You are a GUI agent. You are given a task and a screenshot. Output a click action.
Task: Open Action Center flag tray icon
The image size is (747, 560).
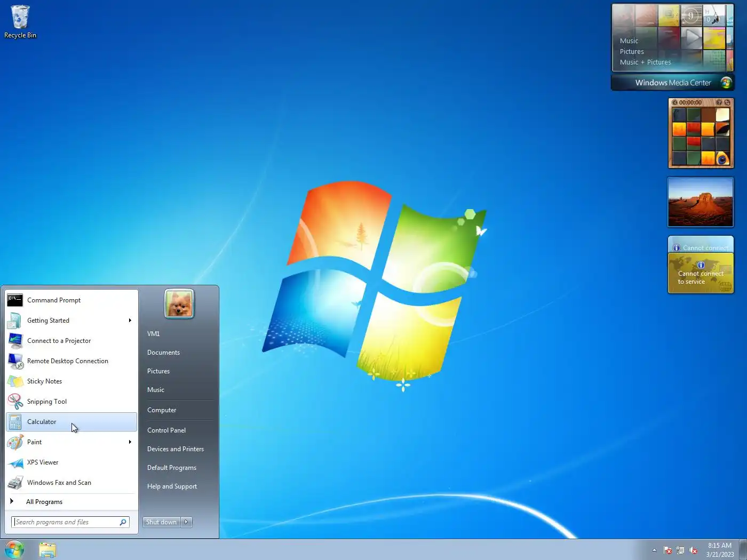click(x=667, y=550)
